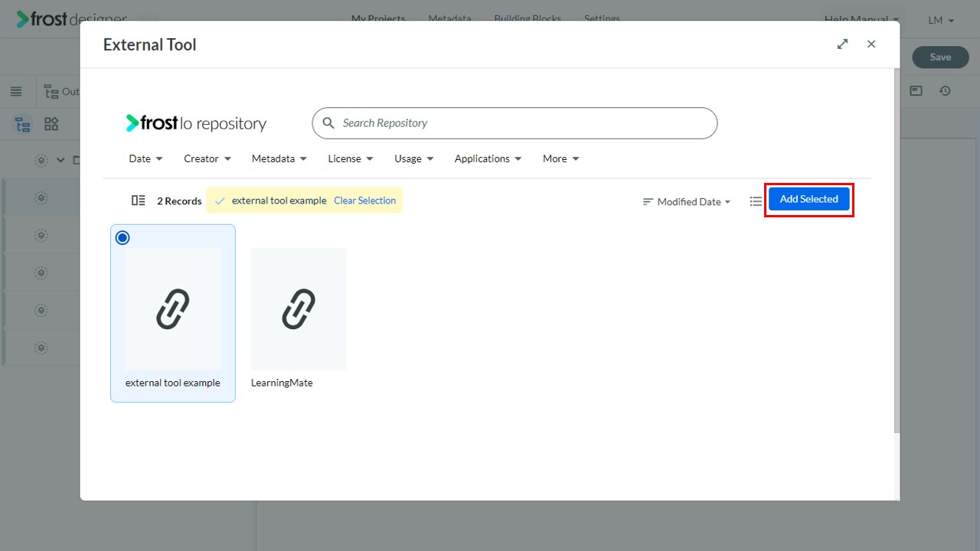
Task: Click the 'LearningMate' card title
Action: pos(282,383)
